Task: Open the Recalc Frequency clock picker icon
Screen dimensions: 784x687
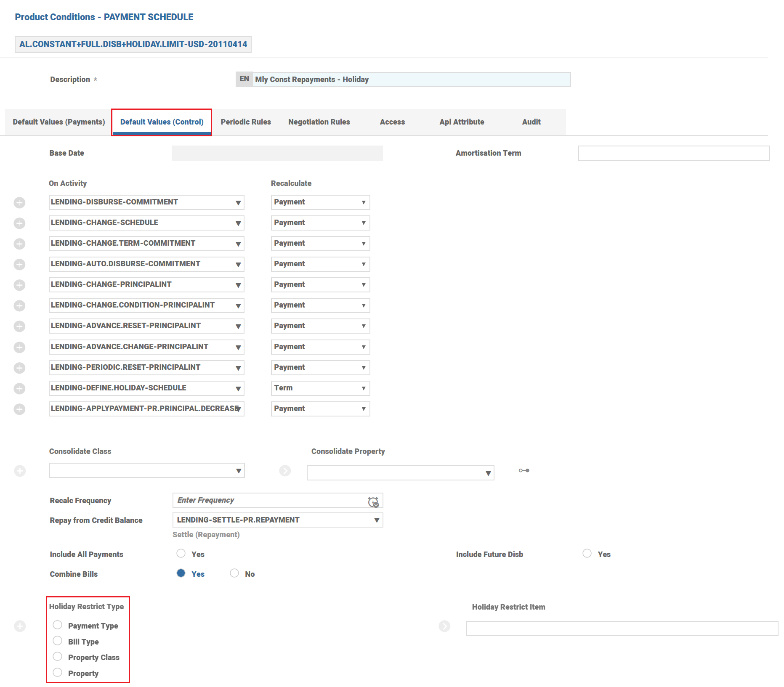Action: click(373, 501)
